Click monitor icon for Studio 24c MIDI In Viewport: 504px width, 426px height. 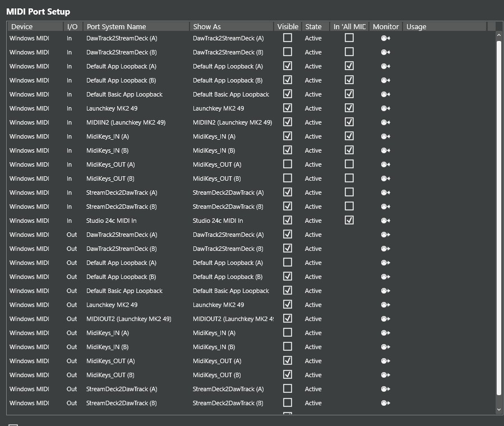(x=385, y=221)
